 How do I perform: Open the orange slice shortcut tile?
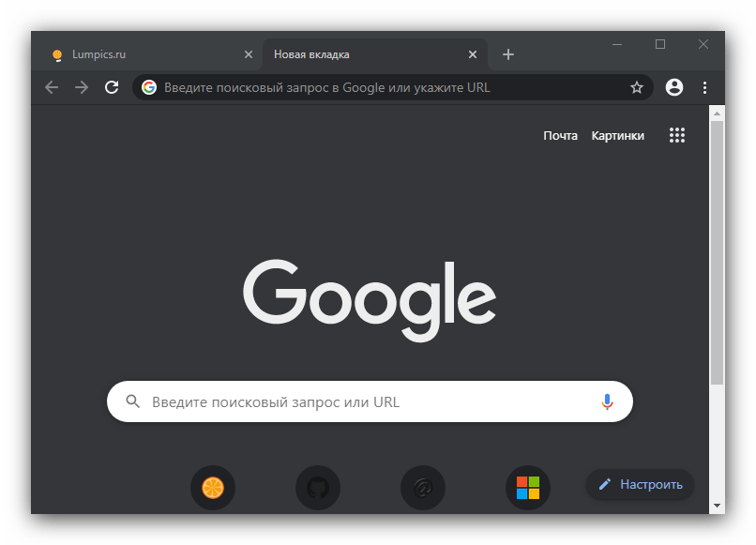tap(213, 488)
